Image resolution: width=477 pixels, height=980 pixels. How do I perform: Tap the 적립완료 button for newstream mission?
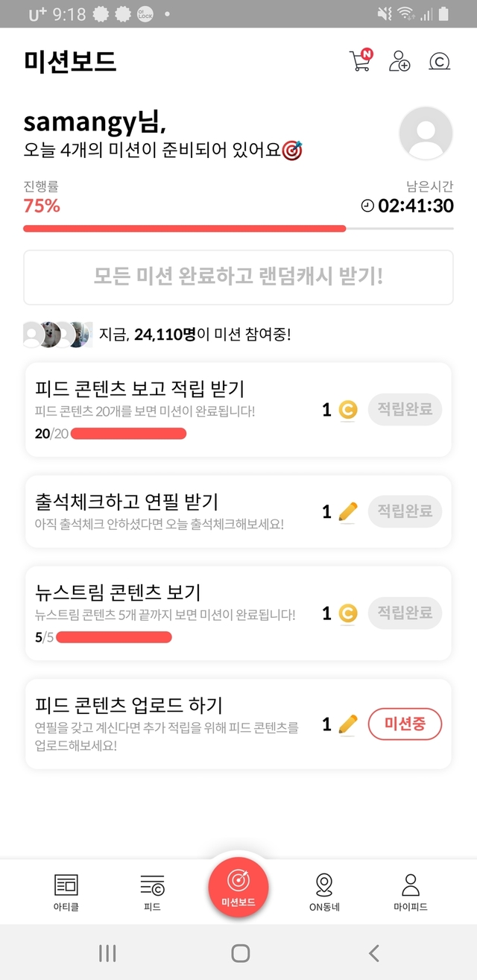click(405, 613)
